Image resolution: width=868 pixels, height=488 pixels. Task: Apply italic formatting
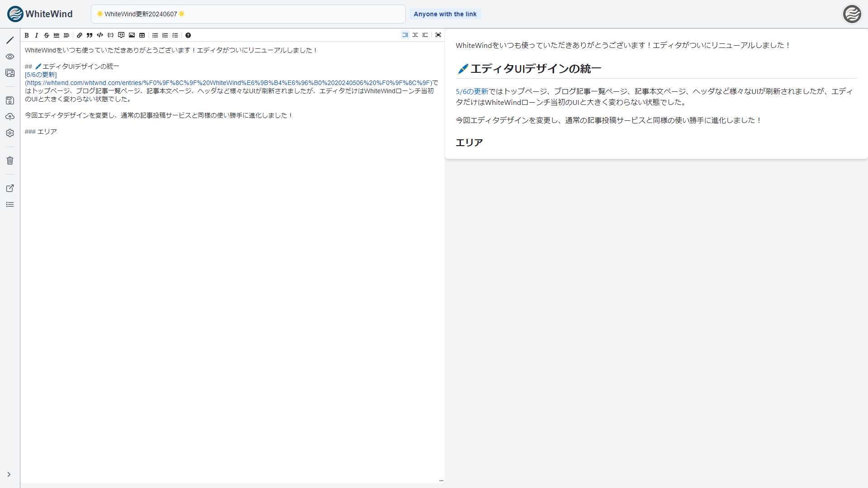[x=37, y=35]
